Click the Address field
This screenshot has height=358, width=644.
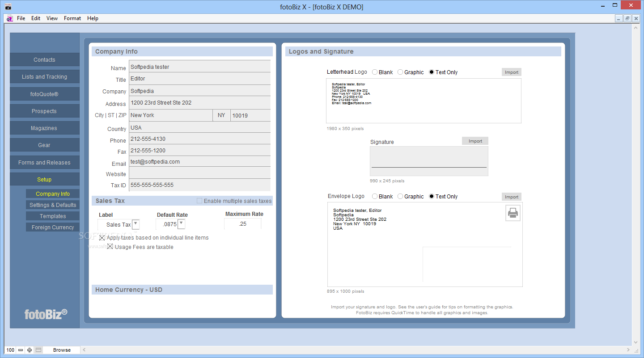tap(200, 102)
